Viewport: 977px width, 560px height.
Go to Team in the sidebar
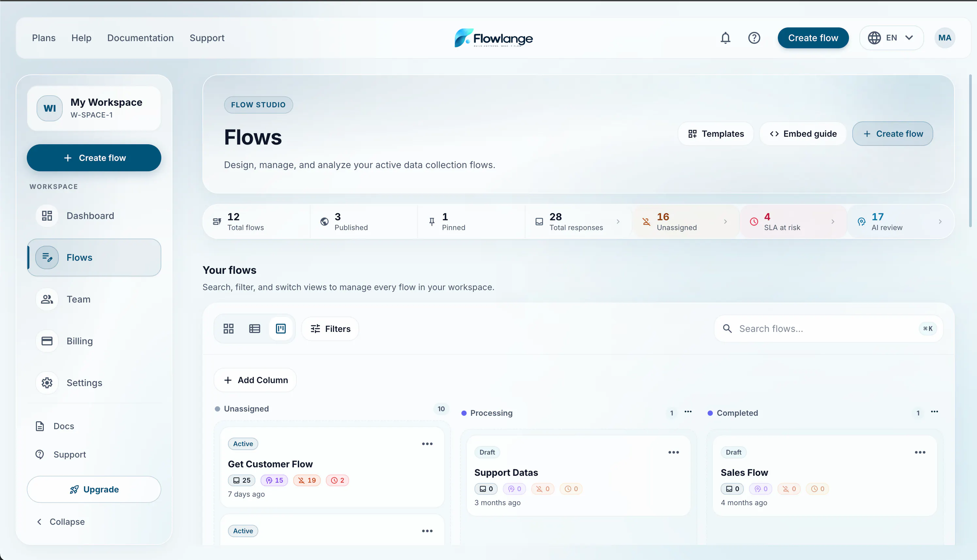point(94,299)
